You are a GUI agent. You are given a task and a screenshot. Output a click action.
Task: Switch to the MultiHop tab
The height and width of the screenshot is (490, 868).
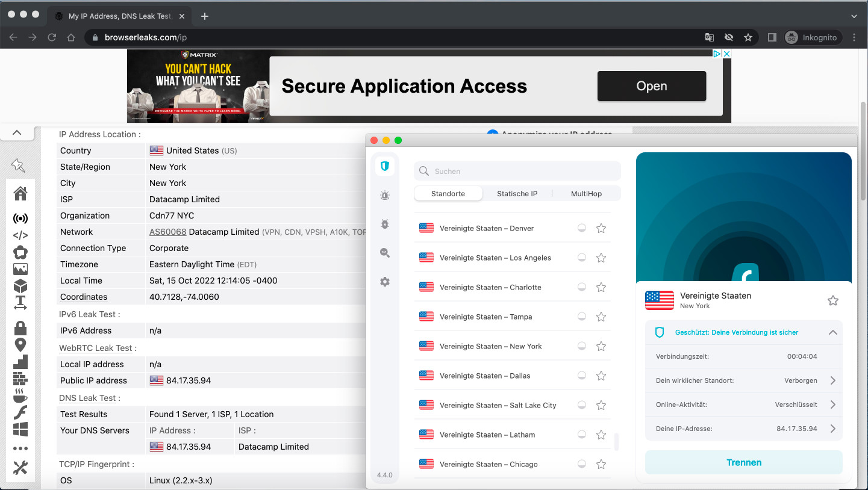tap(586, 194)
